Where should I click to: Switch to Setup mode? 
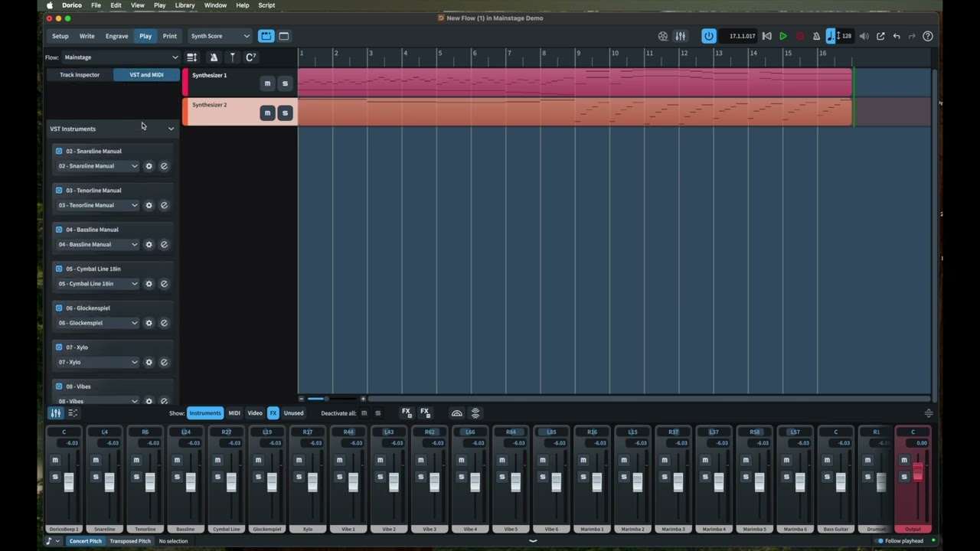(x=60, y=36)
